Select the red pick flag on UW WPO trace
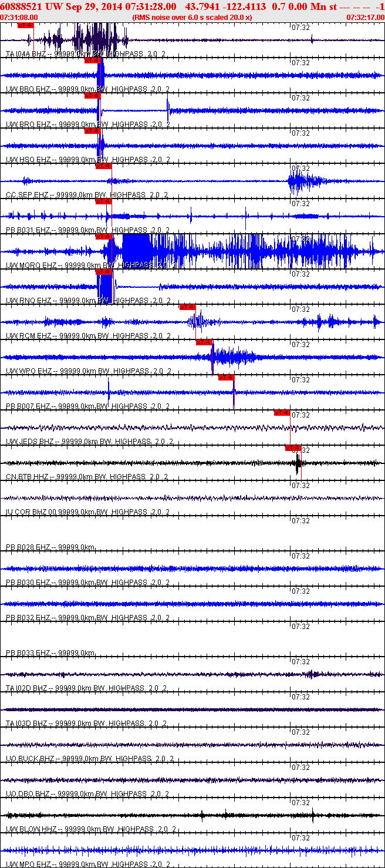The image size is (385, 868). click(x=204, y=342)
